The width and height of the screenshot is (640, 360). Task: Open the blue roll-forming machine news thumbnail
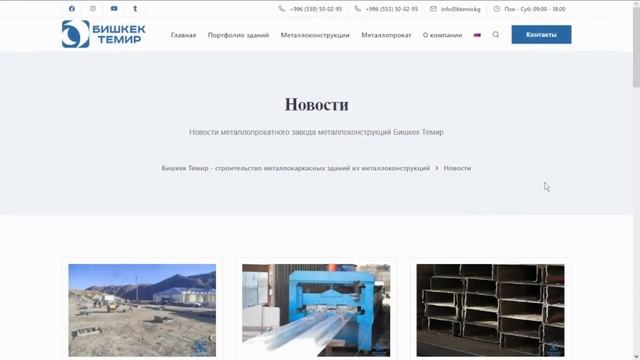click(x=316, y=310)
